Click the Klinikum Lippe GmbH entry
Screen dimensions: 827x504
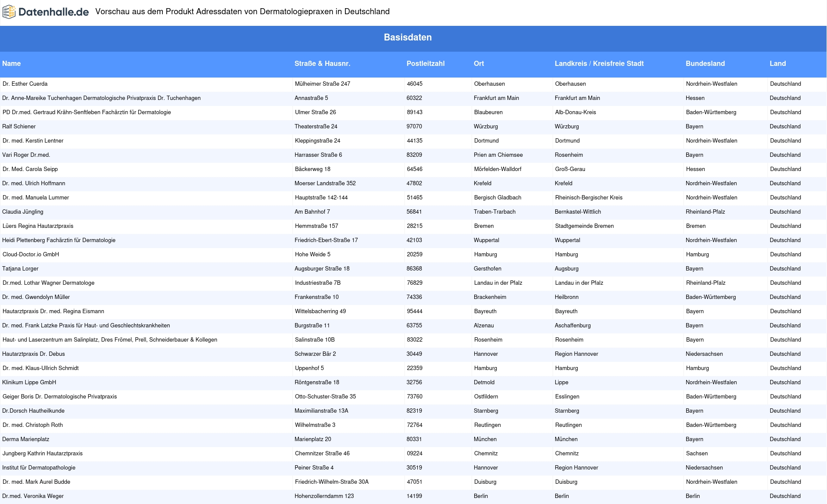click(29, 383)
